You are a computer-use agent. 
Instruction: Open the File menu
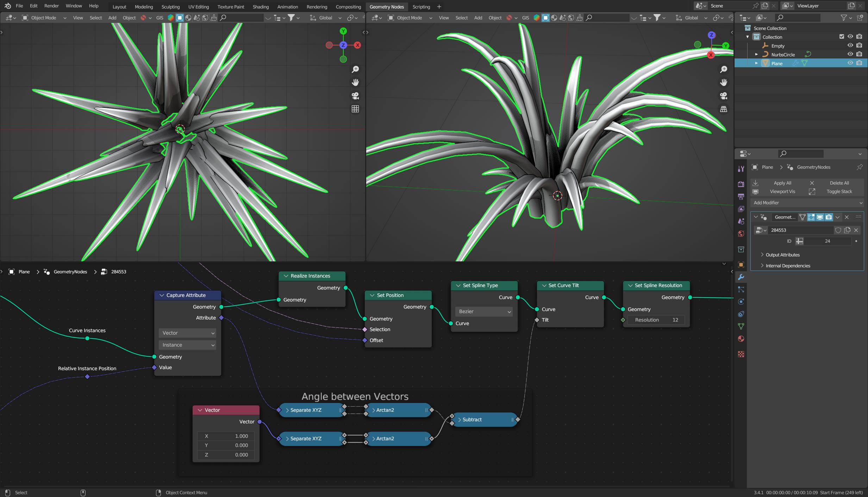tap(19, 6)
